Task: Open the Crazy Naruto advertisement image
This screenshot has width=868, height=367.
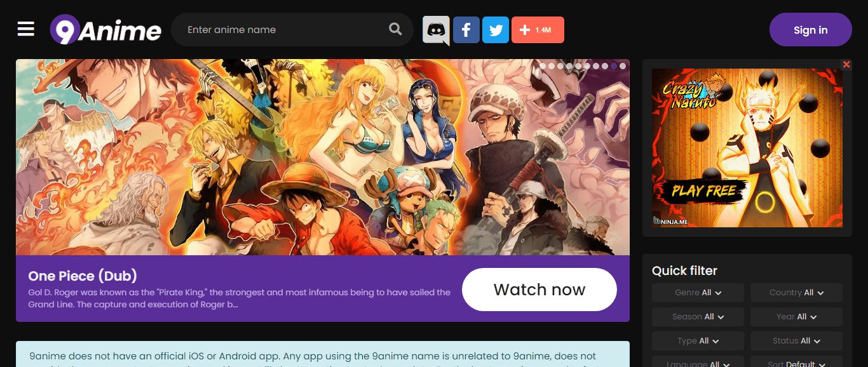Action: [x=747, y=148]
